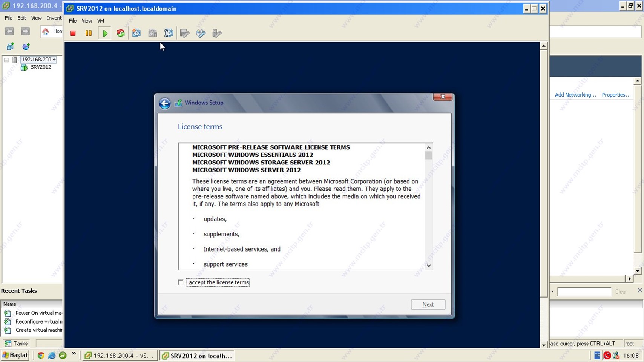This screenshot has width=644, height=362.
Task: Click the license text scroll down arrow
Action: (429, 265)
